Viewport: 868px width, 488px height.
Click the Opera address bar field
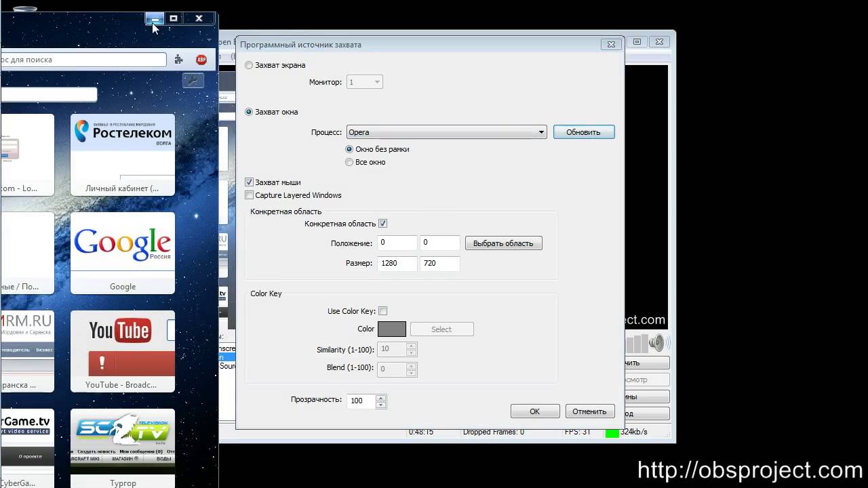[x=83, y=60]
